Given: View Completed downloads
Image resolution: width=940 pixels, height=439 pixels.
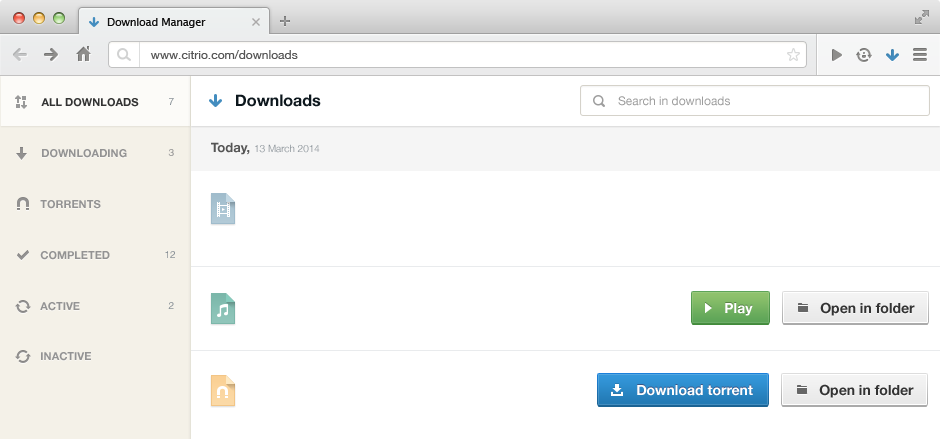Looking at the screenshot, I should (x=75, y=255).
